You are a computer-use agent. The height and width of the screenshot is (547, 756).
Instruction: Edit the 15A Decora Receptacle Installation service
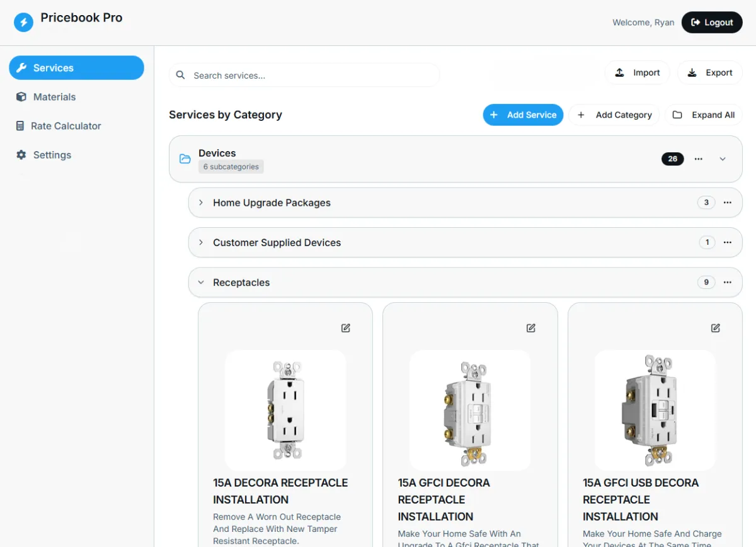click(x=346, y=328)
